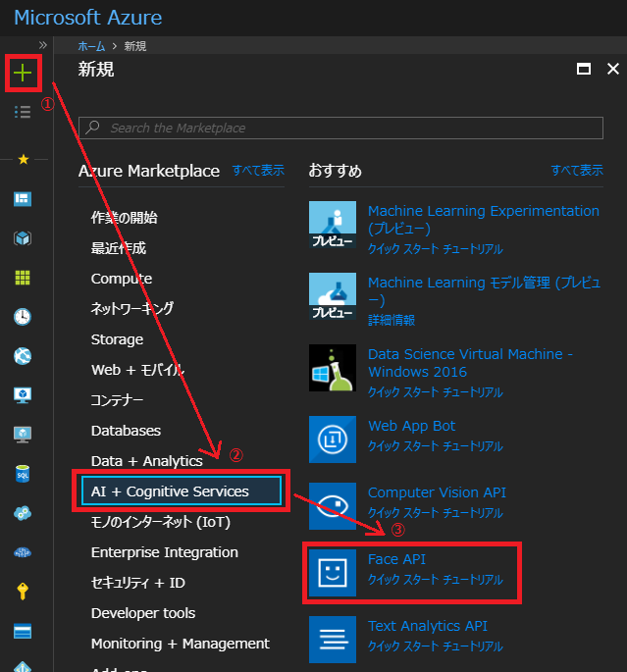
Task: Open Data Science Virtual Machine - Windows 2016
Action: pos(470,363)
